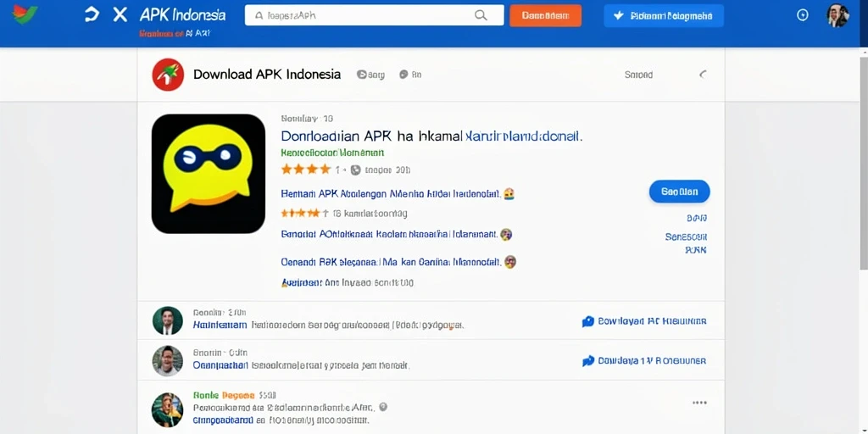Click the blue pill button right of app details
The width and height of the screenshot is (868, 434).
[679, 192]
